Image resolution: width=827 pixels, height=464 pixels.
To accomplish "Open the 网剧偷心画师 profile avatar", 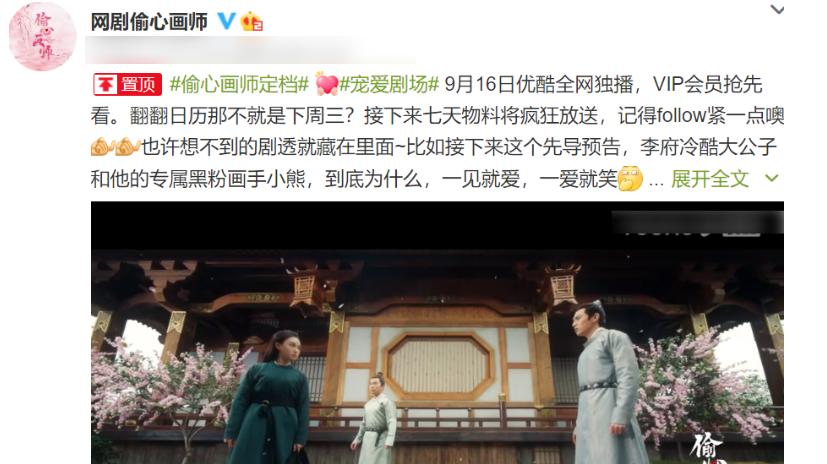I will pos(42,37).
